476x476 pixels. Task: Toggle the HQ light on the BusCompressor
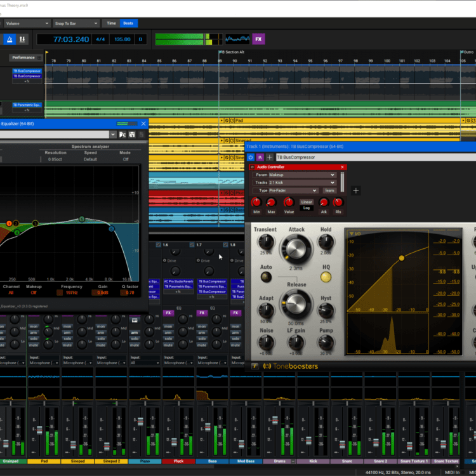click(x=326, y=277)
